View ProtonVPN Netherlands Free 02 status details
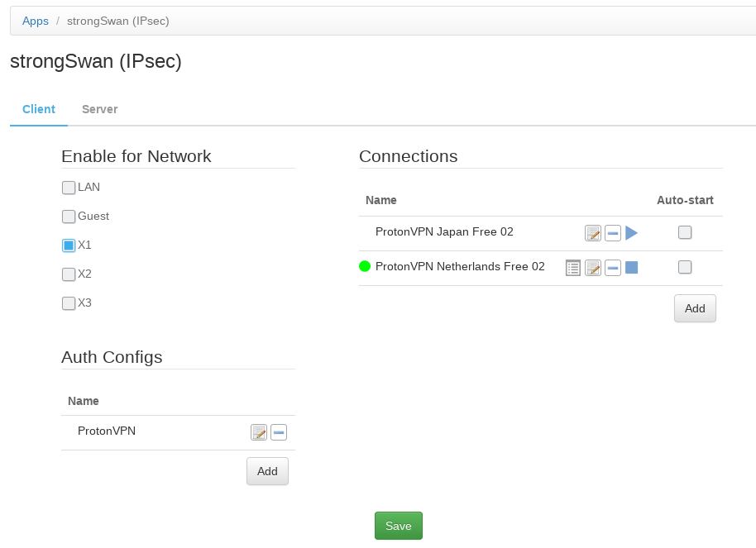This screenshot has height=548, width=756. [x=573, y=268]
